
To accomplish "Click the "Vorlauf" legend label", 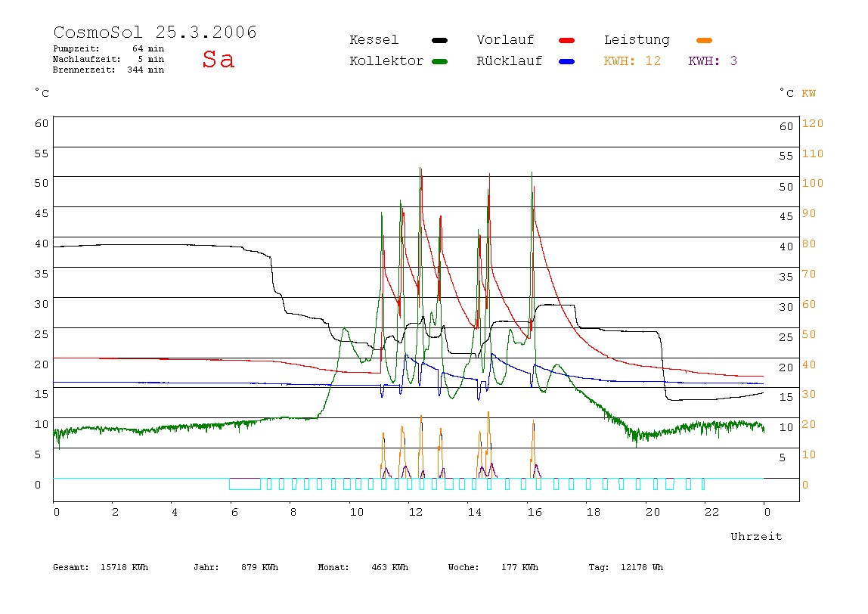I will pyautogui.click(x=505, y=40).
